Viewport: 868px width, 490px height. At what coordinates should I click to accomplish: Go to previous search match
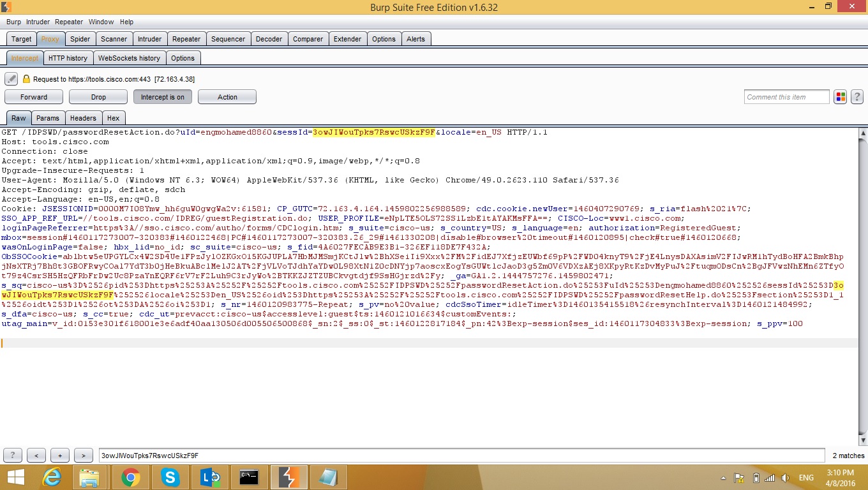click(x=36, y=456)
